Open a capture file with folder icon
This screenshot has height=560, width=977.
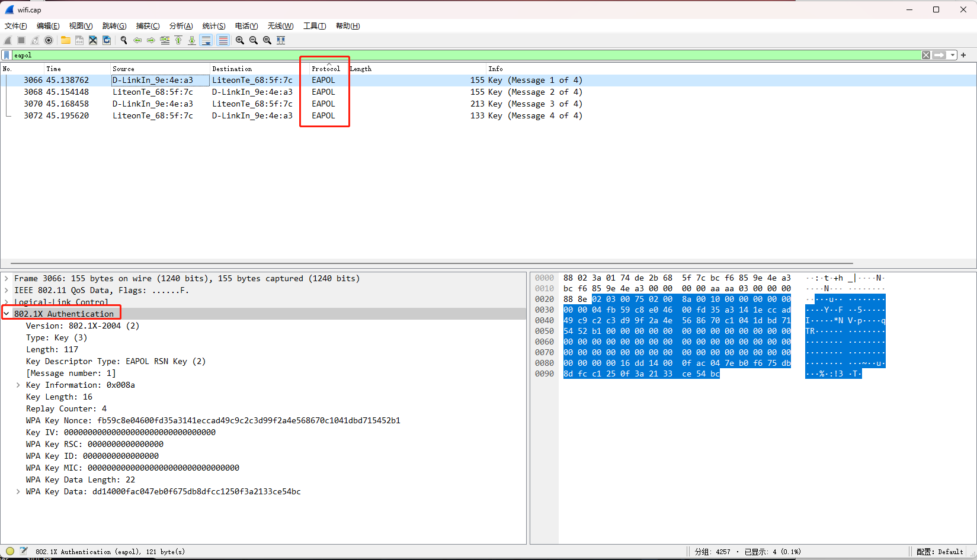pyautogui.click(x=66, y=40)
